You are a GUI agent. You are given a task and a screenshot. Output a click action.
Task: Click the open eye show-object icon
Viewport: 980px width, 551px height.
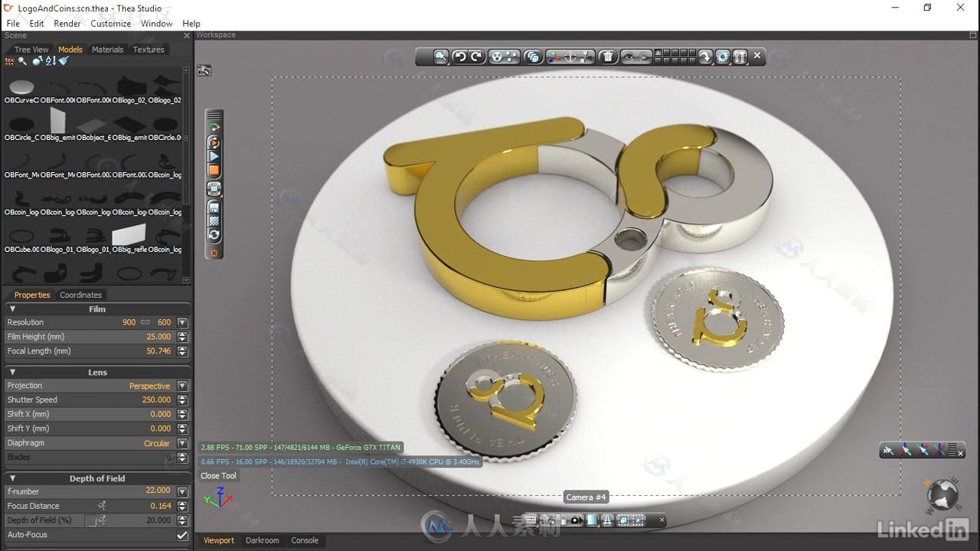(x=629, y=57)
